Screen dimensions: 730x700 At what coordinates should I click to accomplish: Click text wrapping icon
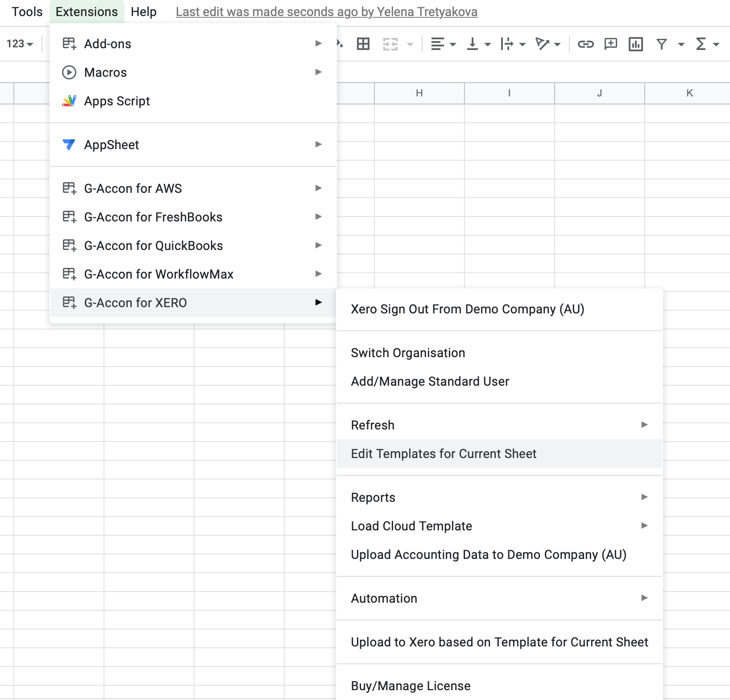(507, 44)
